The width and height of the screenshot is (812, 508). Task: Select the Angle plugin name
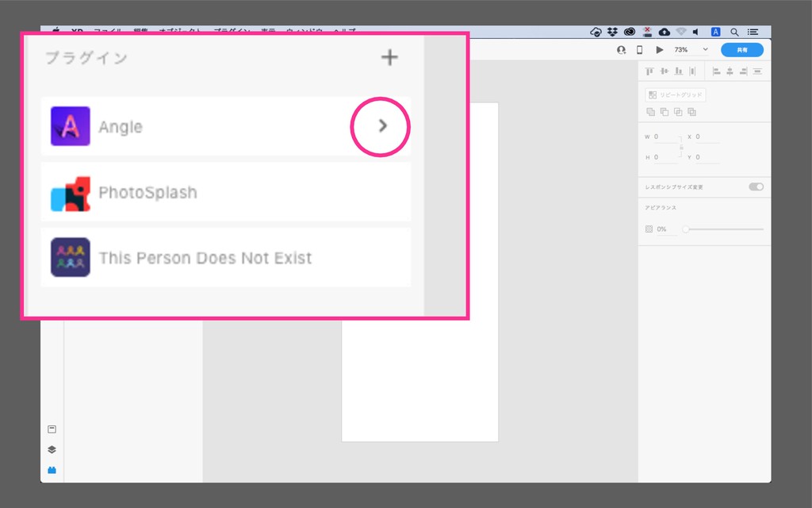(x=121, y=127)
